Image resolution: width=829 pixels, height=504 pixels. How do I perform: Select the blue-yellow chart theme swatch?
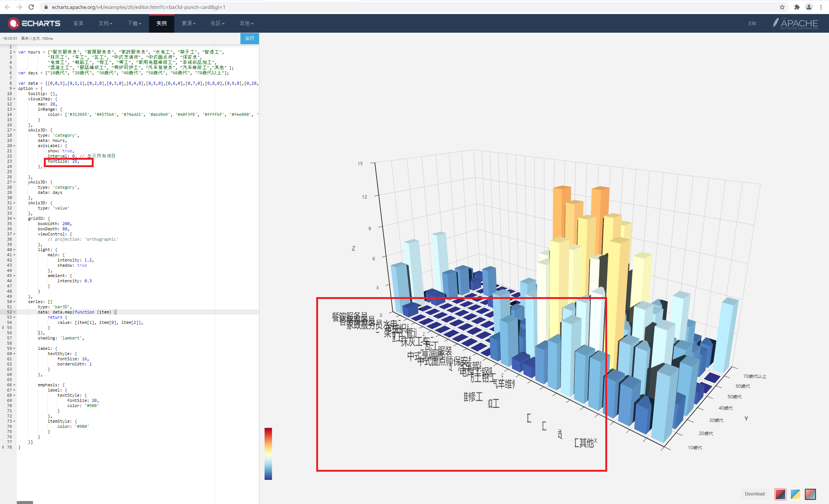tap(795, 494)
